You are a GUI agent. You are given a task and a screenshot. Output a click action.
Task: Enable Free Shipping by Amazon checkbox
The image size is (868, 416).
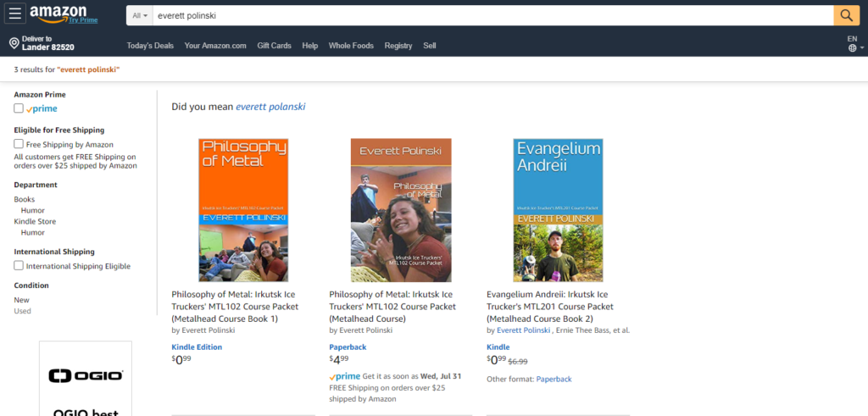tap(19, 144)
